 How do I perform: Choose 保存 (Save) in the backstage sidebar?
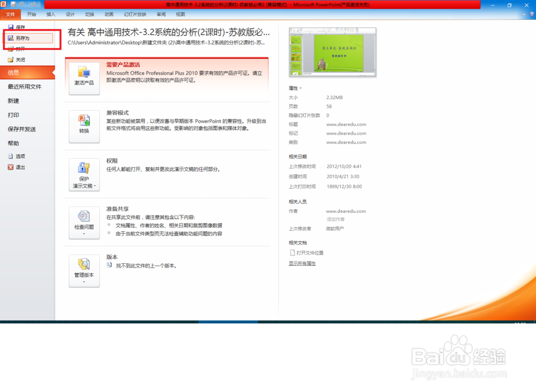[x=17, y=27]
